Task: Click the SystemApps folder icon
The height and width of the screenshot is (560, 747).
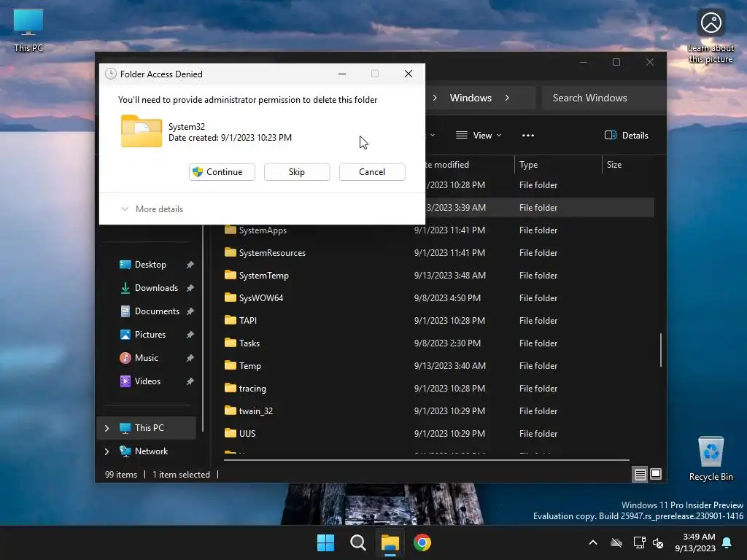Action: (x=231, y=230)
